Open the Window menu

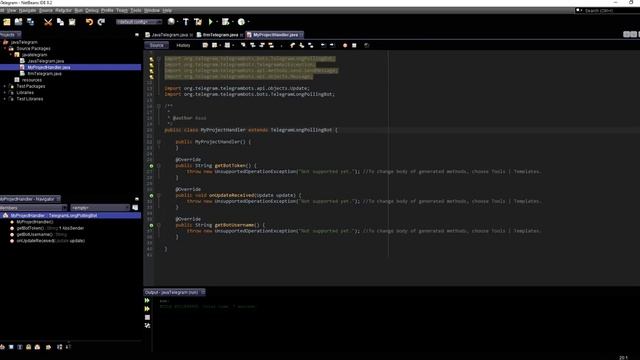click(x=152, y=10)
